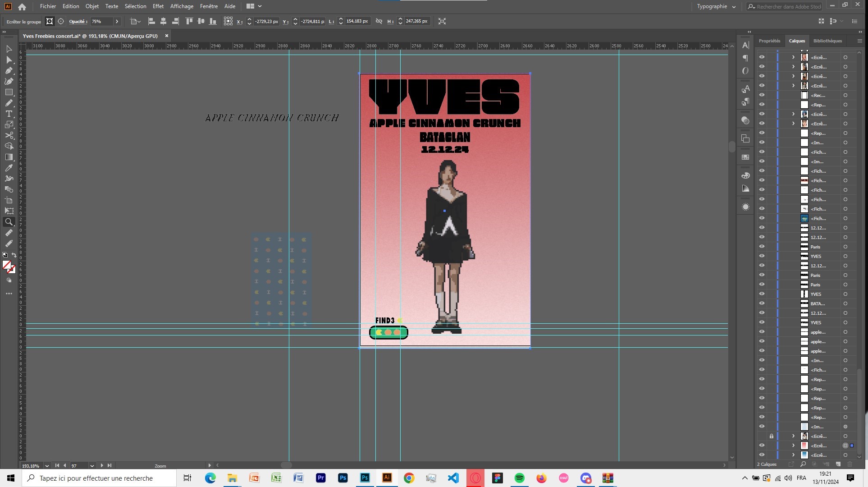This screenshot has height=487, width=868.
Task: Select the Type tool
Action: (9, 114)
